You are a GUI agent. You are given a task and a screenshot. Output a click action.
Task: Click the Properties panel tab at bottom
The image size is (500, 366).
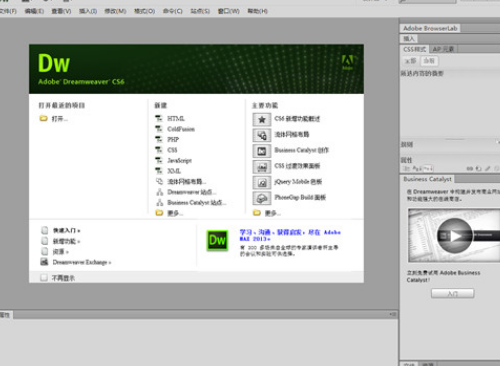tap(6, 315)
